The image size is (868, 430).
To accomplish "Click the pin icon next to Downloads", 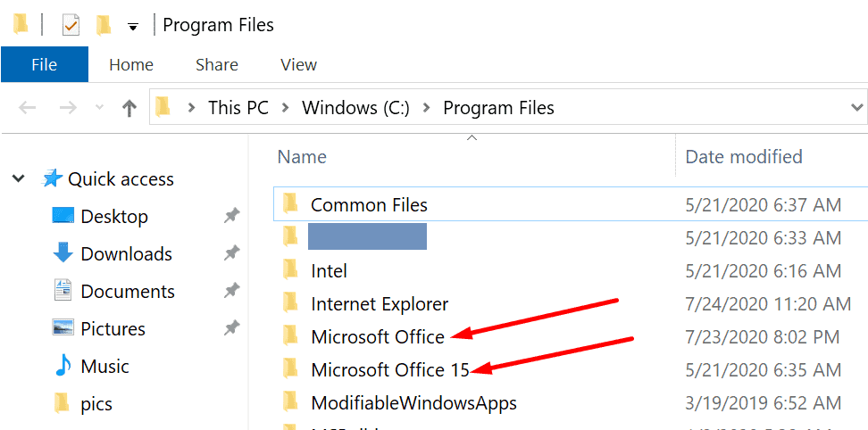I will click(x=231, y=253).
